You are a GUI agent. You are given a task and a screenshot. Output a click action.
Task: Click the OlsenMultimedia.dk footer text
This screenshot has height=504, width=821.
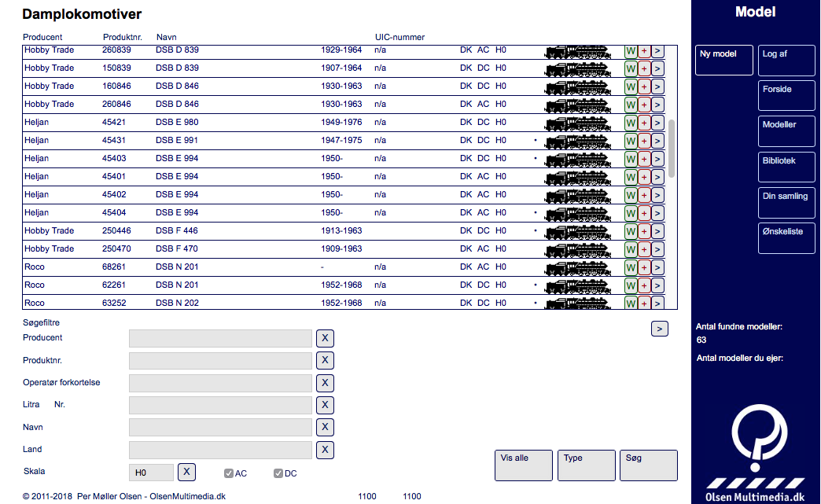click(187, 496)
